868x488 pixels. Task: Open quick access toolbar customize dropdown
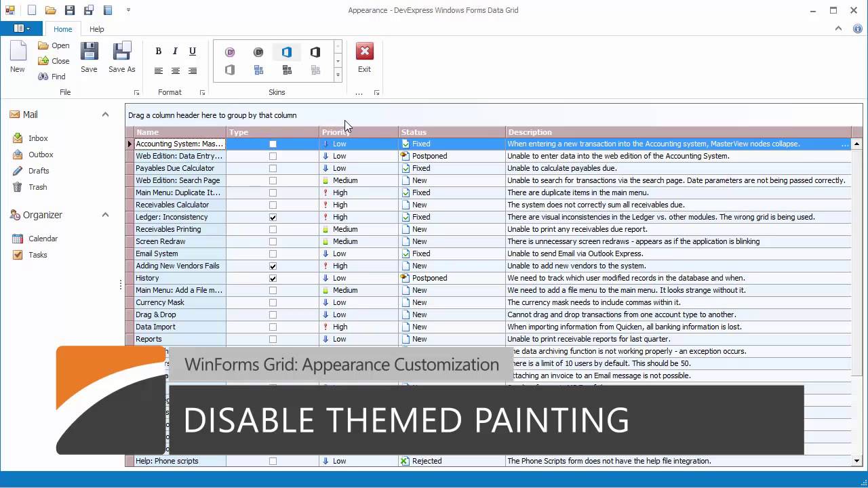pyautogui.click(x=129, y=10)
